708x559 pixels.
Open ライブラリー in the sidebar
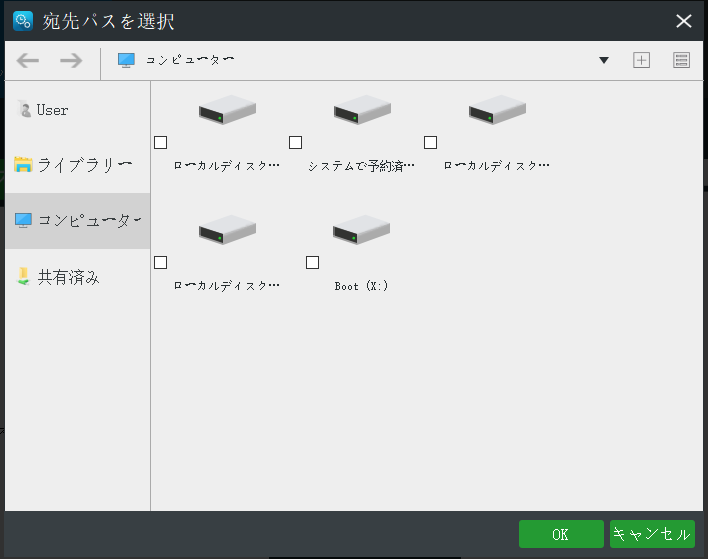[x=78, y=165]
